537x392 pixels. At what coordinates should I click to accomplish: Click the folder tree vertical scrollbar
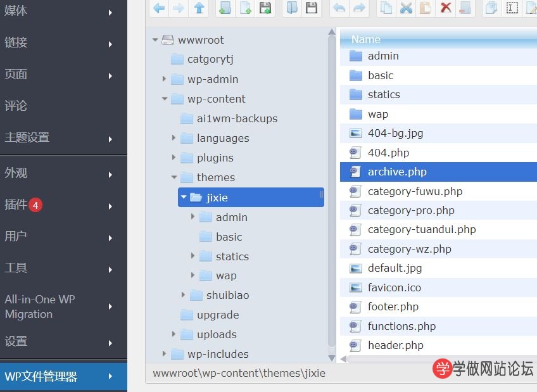point(332,190)
